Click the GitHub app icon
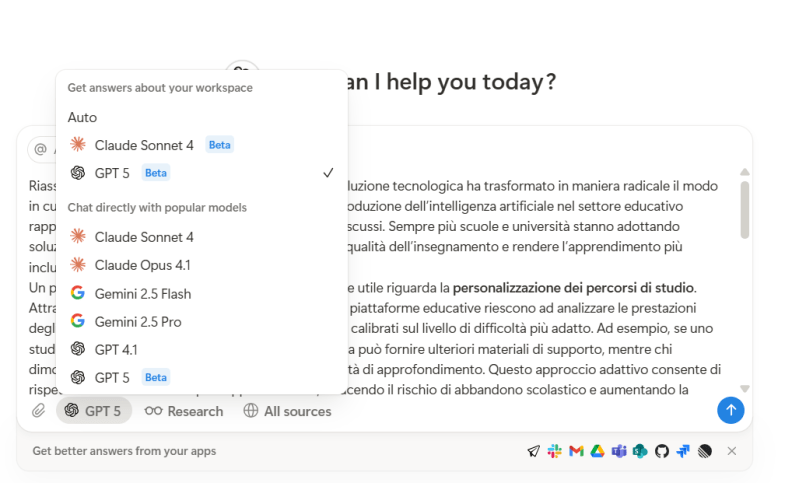Image resolution: width=799 pixels, height=483 pixels. point(662,451)
